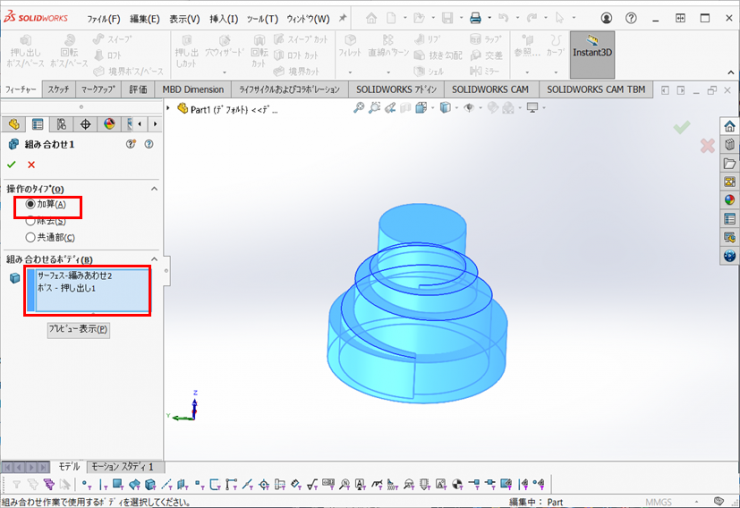Click the green checkmark to accept combine

pos(11,164)
